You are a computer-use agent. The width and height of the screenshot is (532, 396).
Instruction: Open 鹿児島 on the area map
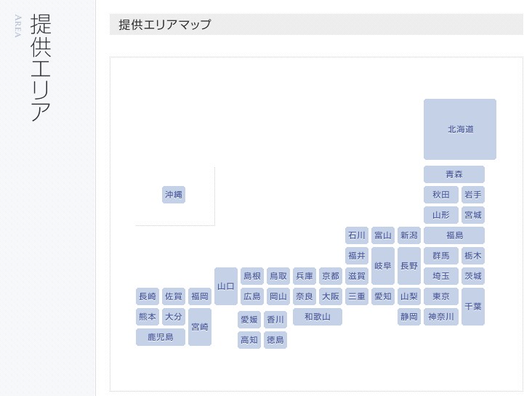[x=161, y=337]
